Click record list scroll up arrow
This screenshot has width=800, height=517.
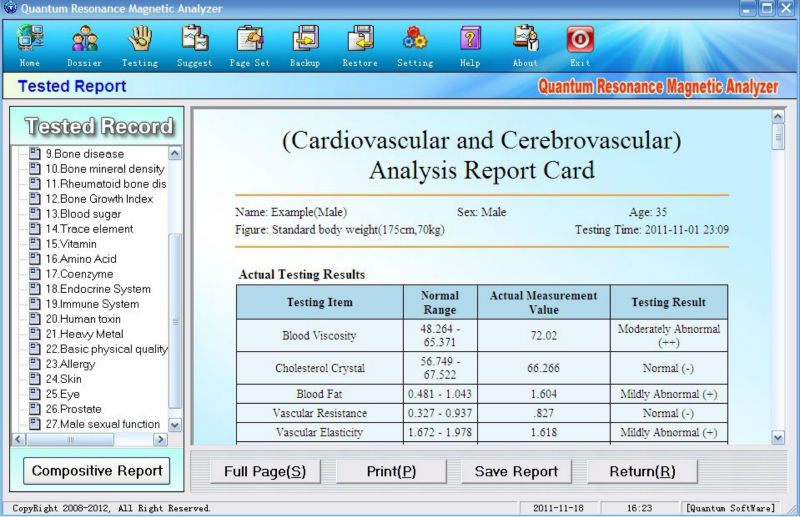click(174, 153)
